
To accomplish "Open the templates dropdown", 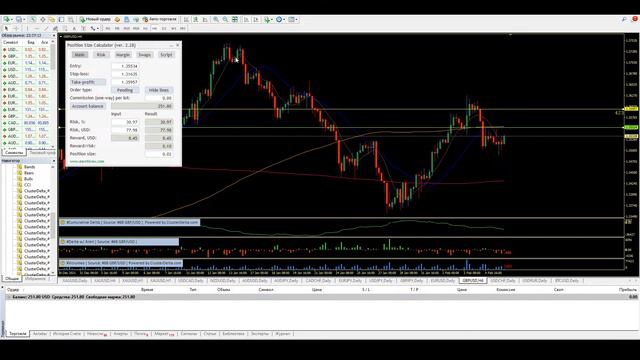I will [x=293, y=19].
